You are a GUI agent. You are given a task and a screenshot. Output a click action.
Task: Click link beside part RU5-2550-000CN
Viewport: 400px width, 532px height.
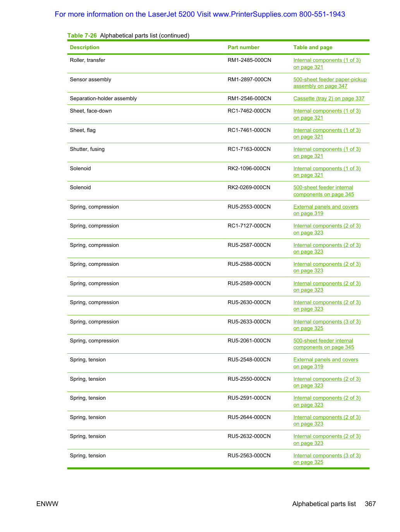(327, 382)
